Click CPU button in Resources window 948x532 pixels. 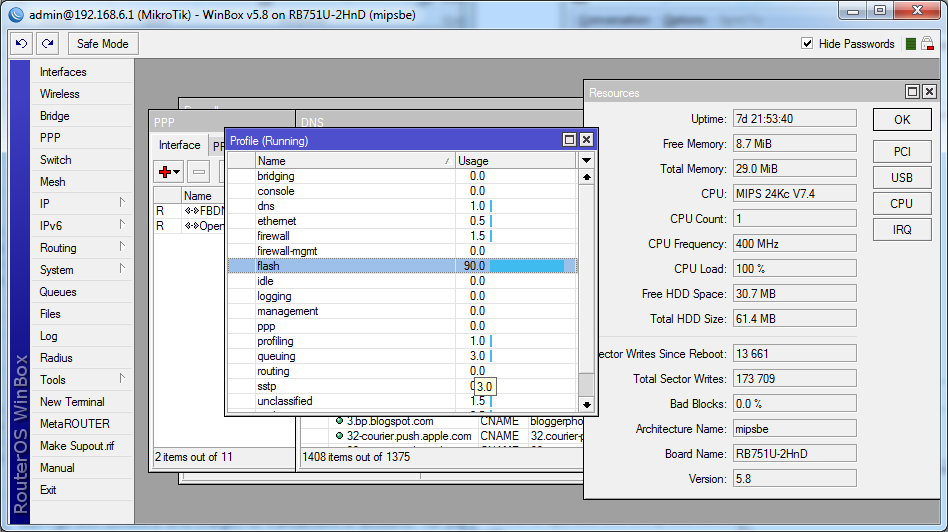[x=902, y=204]
